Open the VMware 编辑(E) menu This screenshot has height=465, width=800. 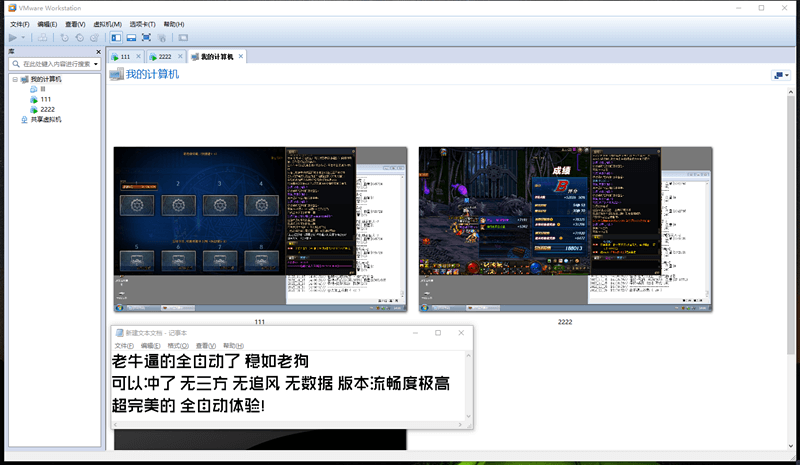pos(47,24)
